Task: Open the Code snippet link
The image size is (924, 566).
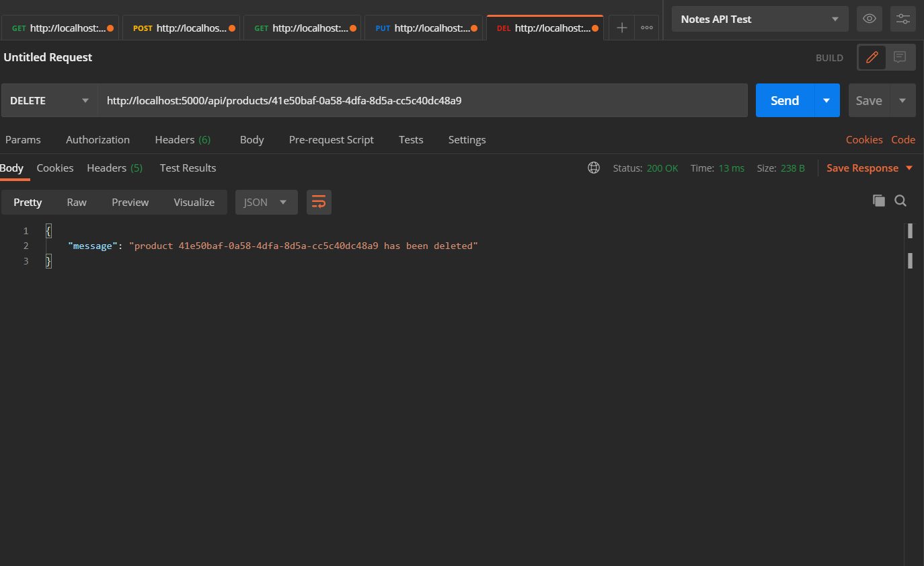Action: pos(903,140)
